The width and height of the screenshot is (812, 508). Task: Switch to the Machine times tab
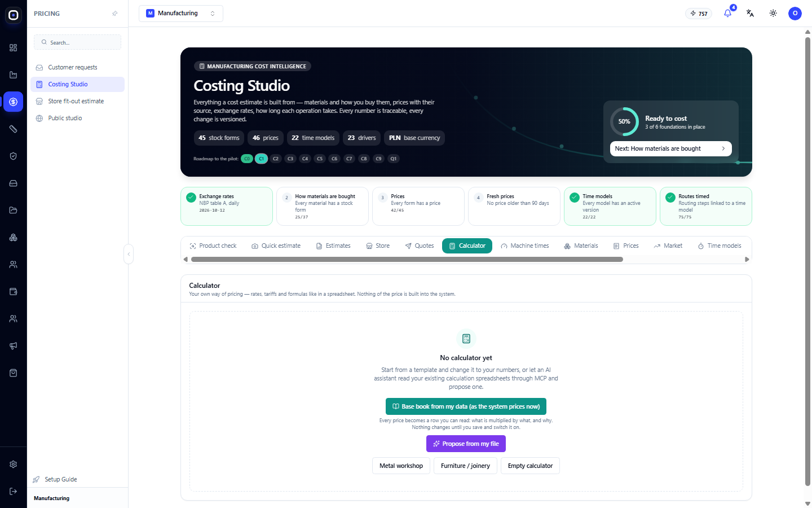tap(524, 246)
